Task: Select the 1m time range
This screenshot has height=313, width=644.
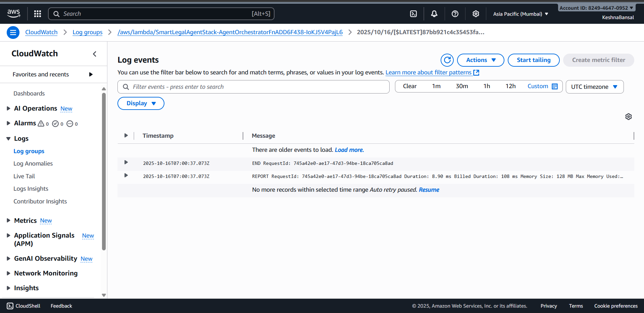Action: pos(436,86)
